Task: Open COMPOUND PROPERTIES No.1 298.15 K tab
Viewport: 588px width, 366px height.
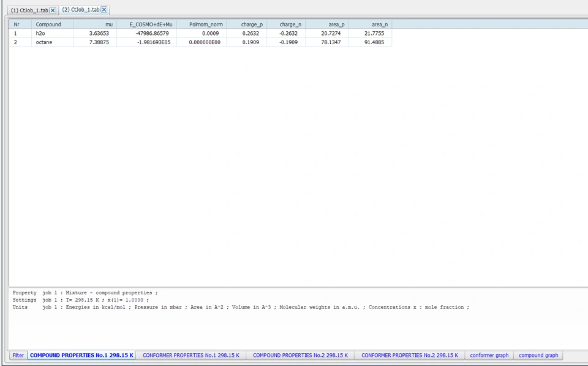Action: [81, 356]
